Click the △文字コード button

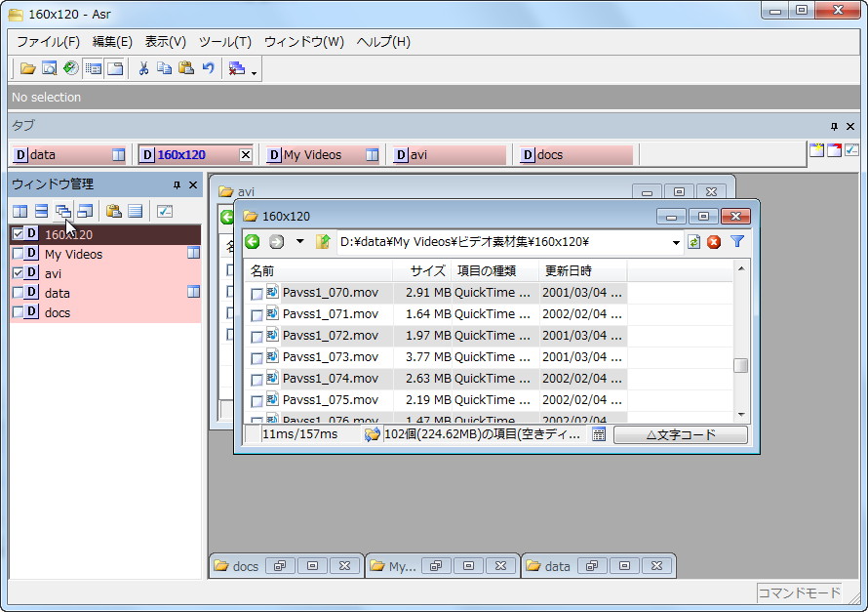[x=681, y=434]
